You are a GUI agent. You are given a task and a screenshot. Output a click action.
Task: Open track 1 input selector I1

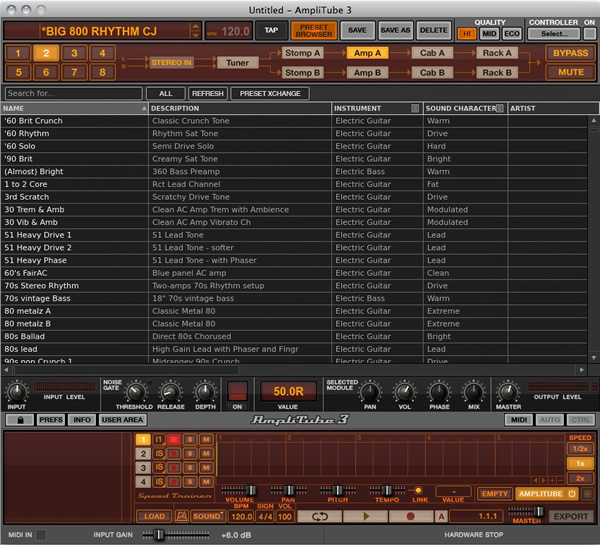[x=158, y=440]
